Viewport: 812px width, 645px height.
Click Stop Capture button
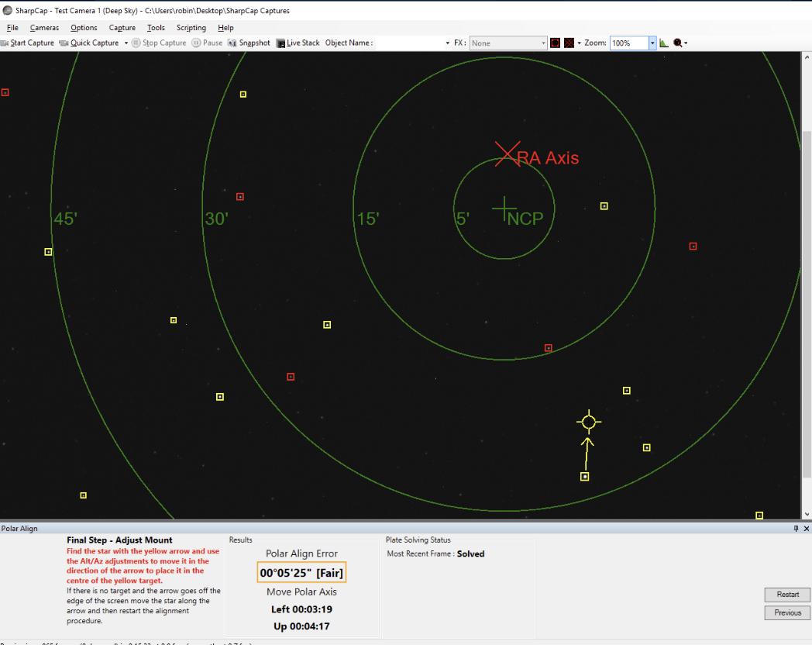click(159, 43)
